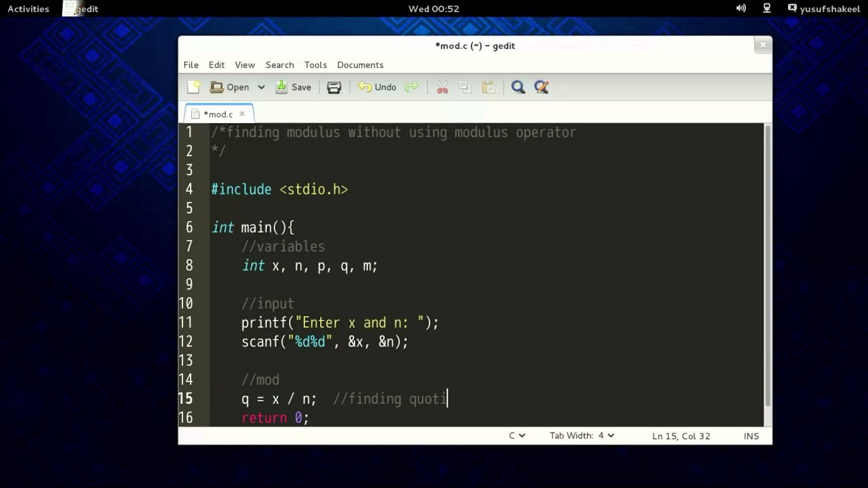Click the gedit app menu in top bar
The image size is (868, 488).
pyautogui.click(x=81, y=9)
